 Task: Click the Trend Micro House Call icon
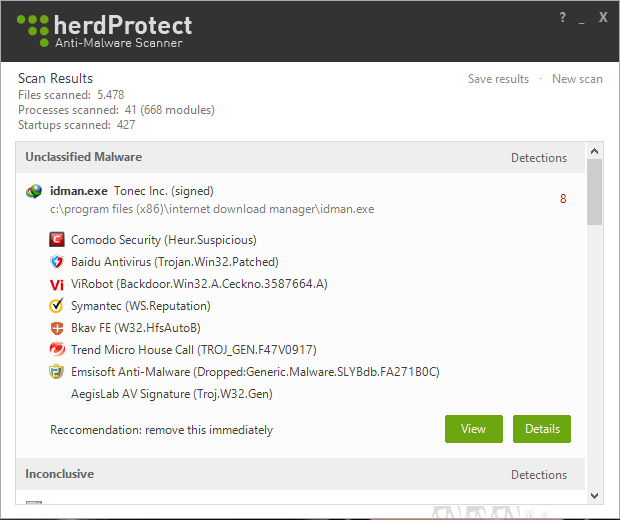coord(57,350)
